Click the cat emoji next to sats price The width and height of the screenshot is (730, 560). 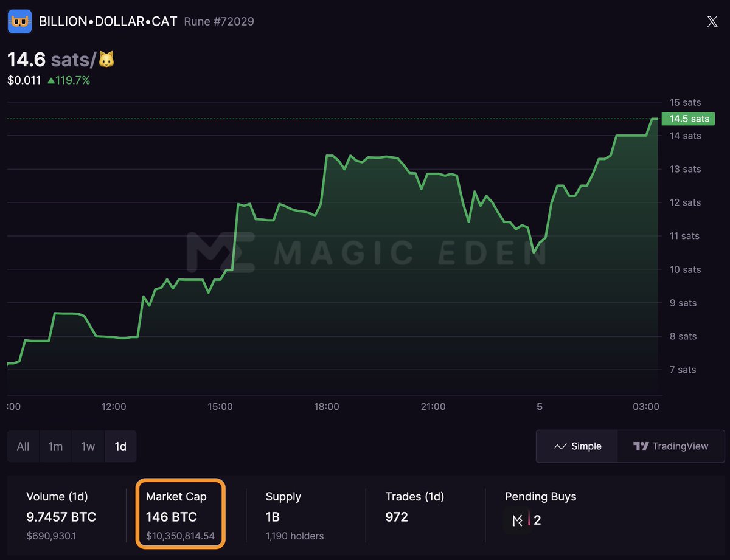pos(106,60)
